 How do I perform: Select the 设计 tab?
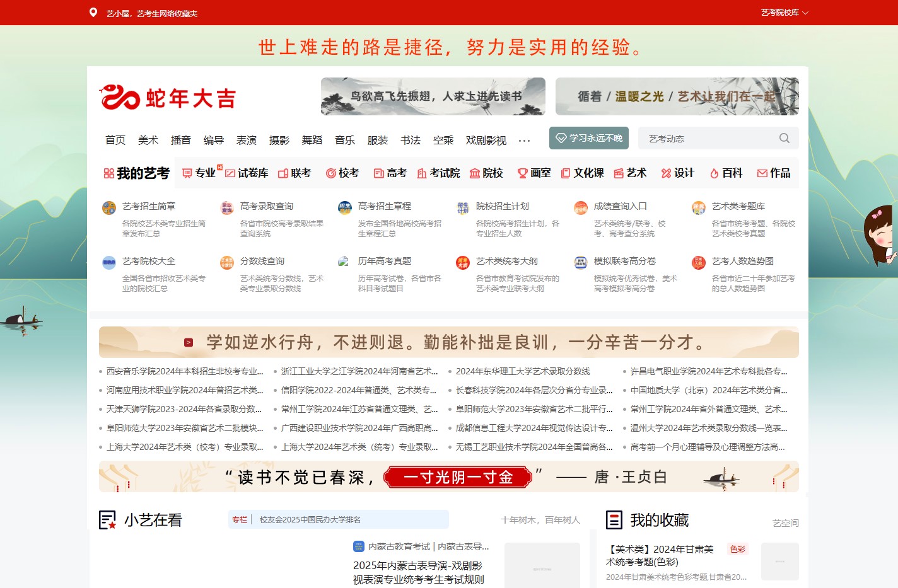(x=678, y=173)
